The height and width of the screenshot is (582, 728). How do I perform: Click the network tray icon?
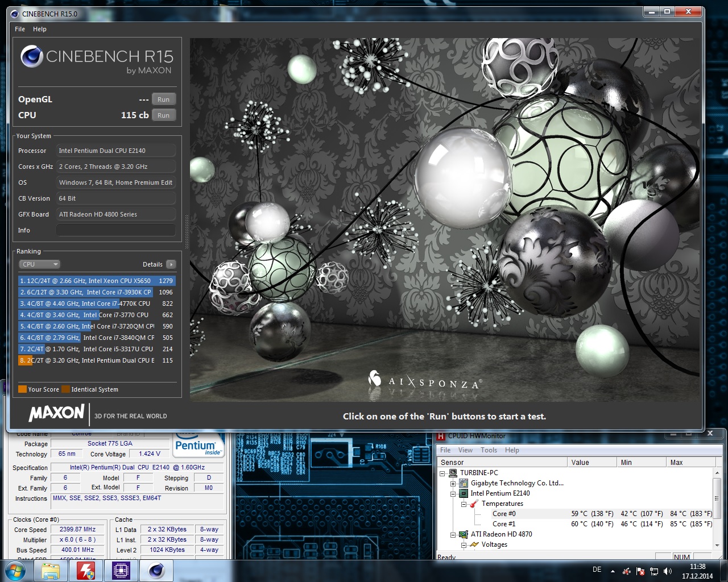(654, 571)
